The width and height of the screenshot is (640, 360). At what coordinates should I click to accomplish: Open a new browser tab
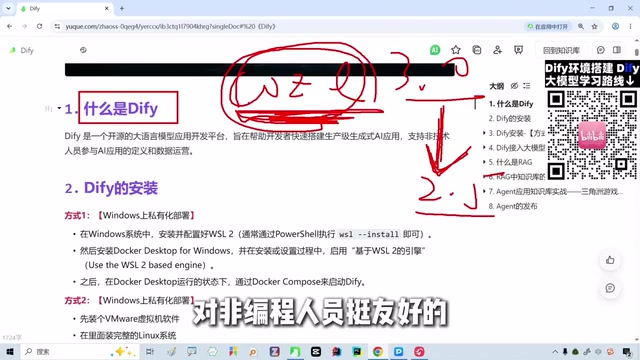click(122, 8)
